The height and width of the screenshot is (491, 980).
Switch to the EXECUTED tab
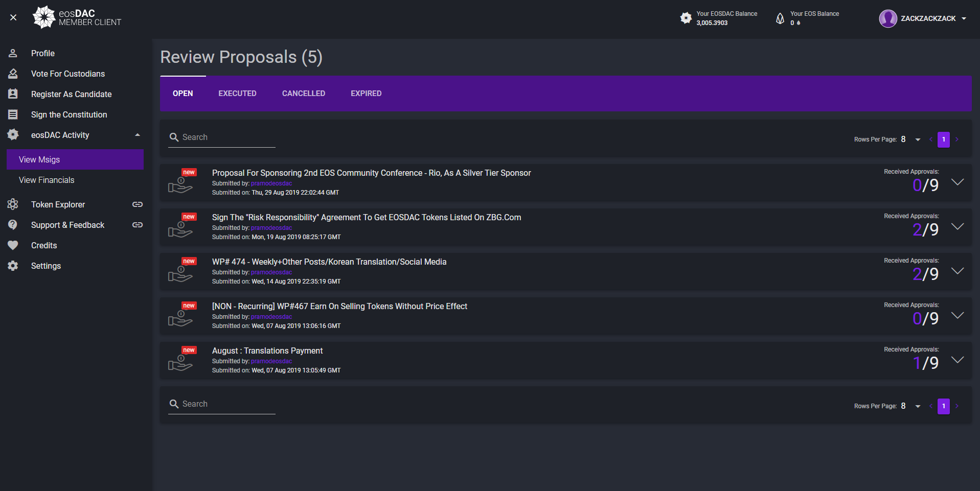point(238,93)
